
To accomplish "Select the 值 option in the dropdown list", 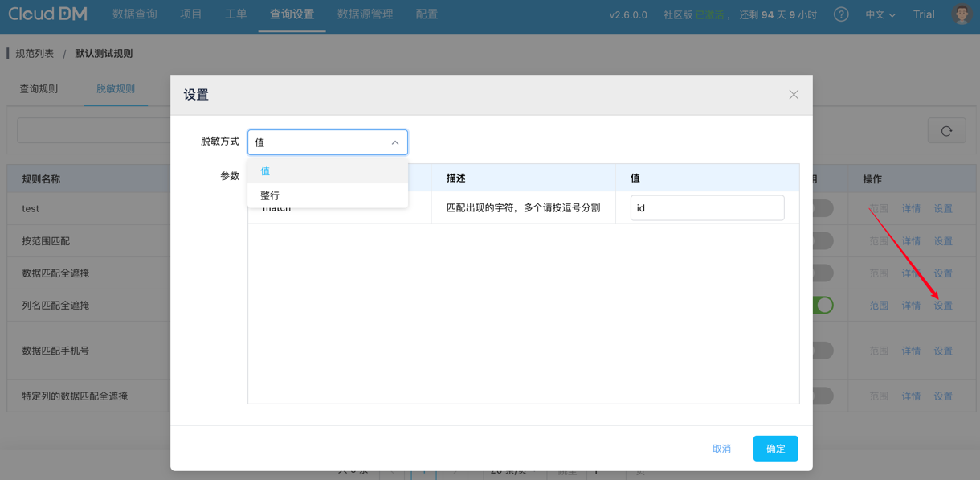I will pyautogui.click(x=266, y=171).
